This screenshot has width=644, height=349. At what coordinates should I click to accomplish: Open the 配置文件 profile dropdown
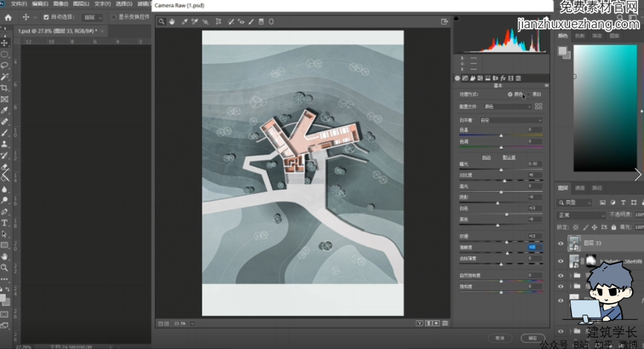coord(507,106)
